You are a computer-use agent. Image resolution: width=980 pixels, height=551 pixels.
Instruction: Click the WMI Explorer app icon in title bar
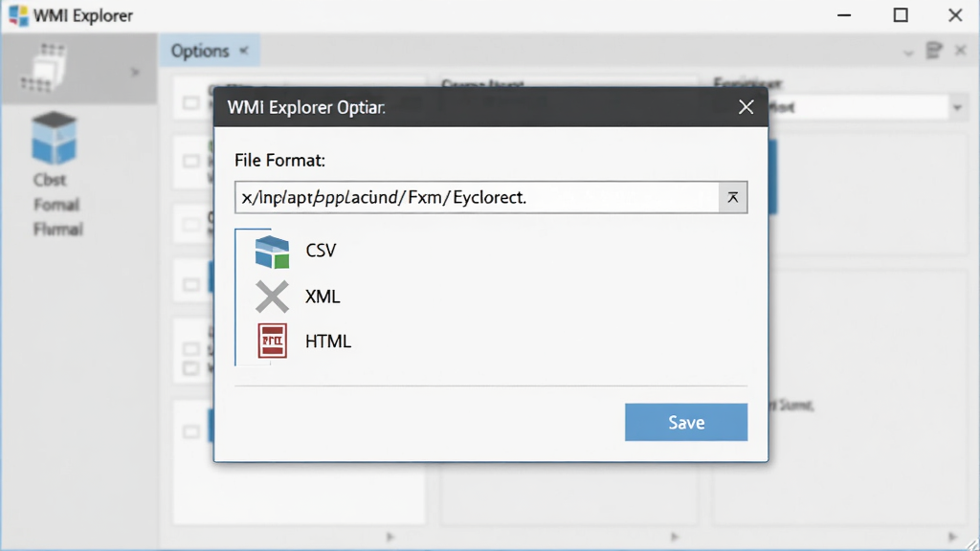click(x=18, y=15)
